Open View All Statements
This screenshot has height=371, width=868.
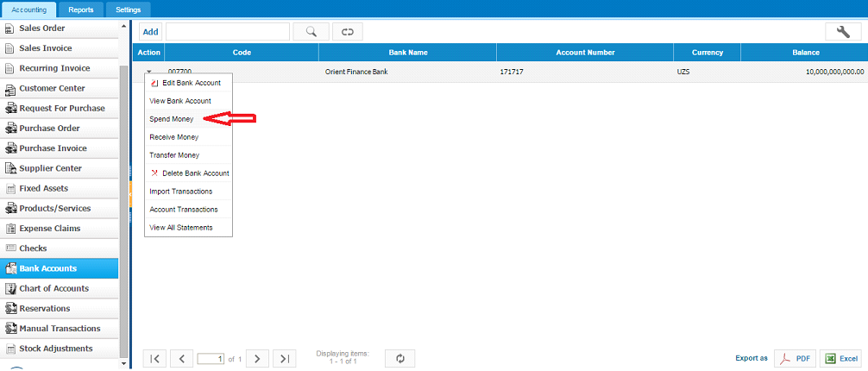[x=188, y=228]
